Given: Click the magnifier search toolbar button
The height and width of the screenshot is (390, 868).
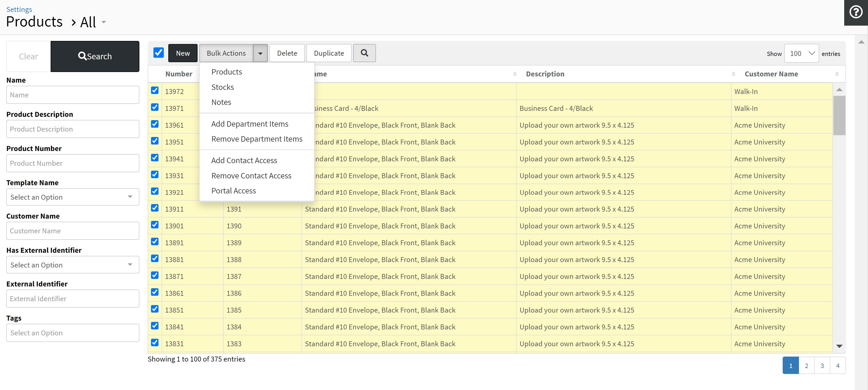Looking at the screenshot, I should (364, 53).
